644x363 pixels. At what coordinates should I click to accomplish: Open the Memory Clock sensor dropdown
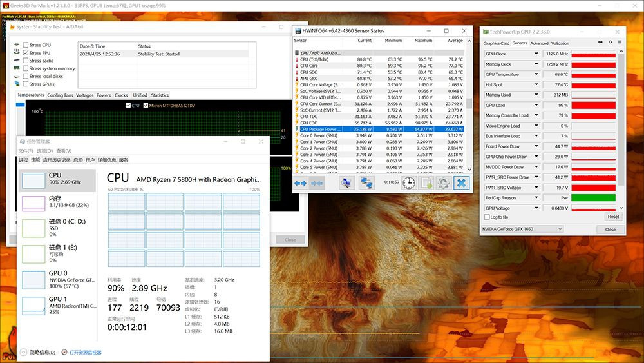pyautogui.click(x=536, y=64)
